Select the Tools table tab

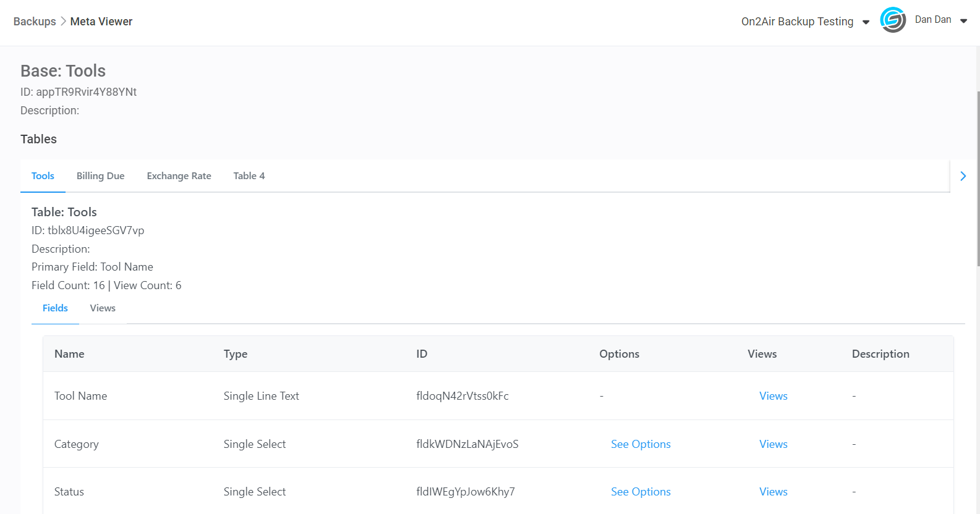43,176
